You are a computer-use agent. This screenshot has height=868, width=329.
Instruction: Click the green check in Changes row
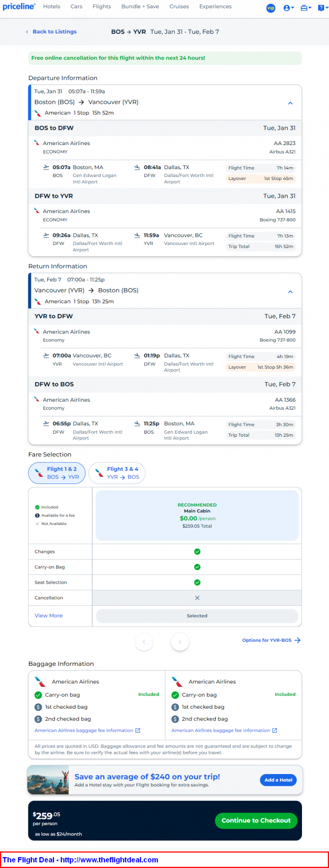click(x=197, y=552)
